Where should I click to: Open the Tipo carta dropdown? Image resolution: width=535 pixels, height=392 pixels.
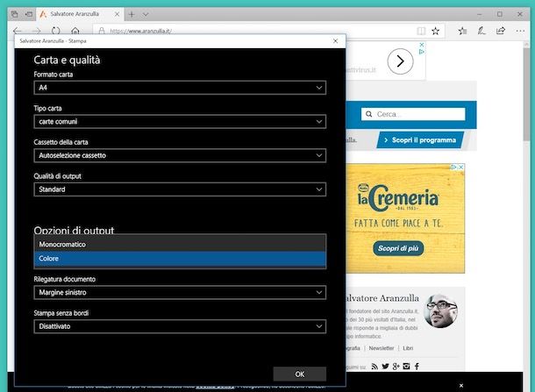180,121
